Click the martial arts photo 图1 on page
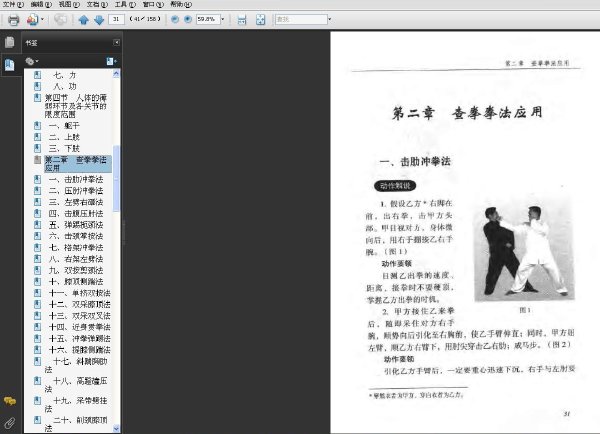Image resolution: width=600 pixels, height=434 pixels. point(524,249)
